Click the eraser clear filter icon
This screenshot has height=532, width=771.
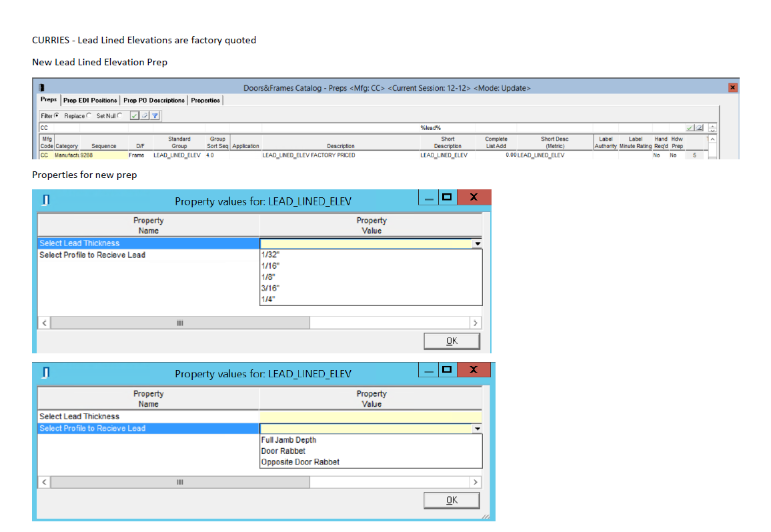pos(144,116)
